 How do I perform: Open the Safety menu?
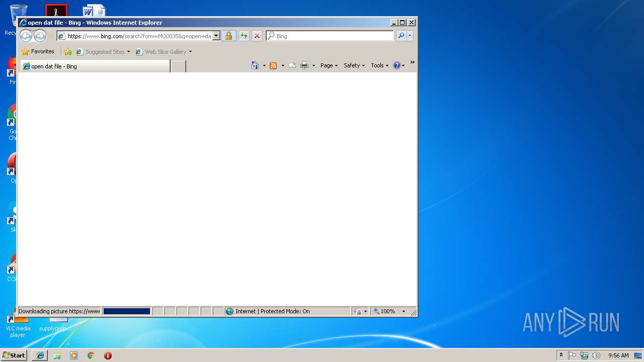coord(354,65)
